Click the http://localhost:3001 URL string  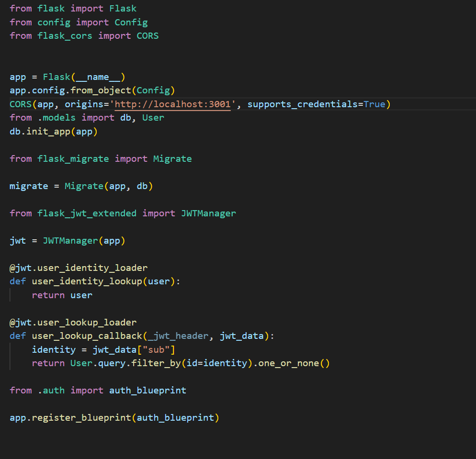pyautogui.click(x=172, y=104)
